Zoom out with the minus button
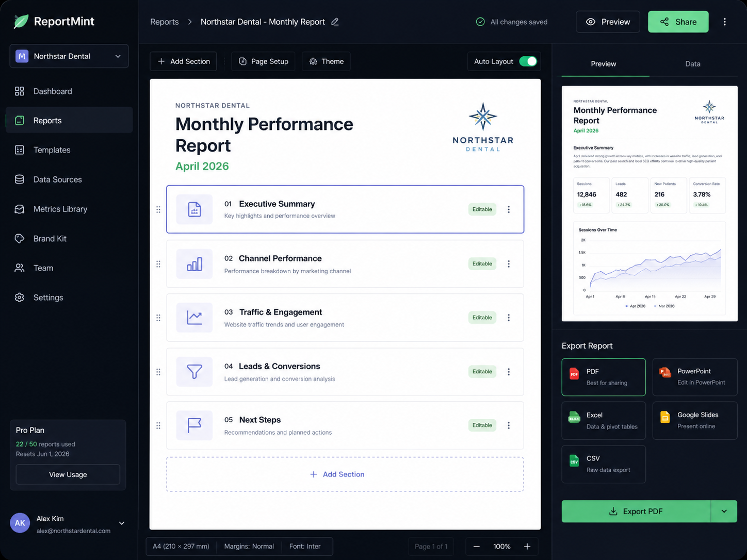 click(477, 547)
